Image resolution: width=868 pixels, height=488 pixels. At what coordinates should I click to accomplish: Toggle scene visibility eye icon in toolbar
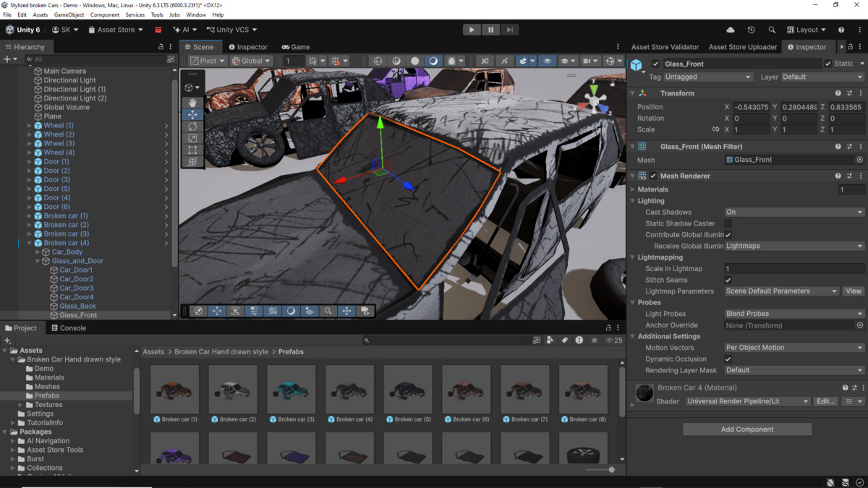pos(547,61)
